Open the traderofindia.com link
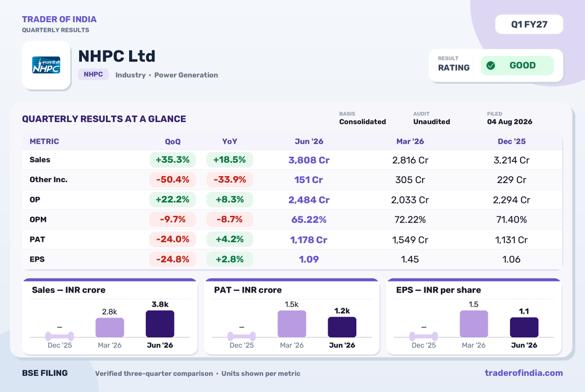The width and height of the screenshot is (585, 392). pyautogui.click(x=524, y=373)
